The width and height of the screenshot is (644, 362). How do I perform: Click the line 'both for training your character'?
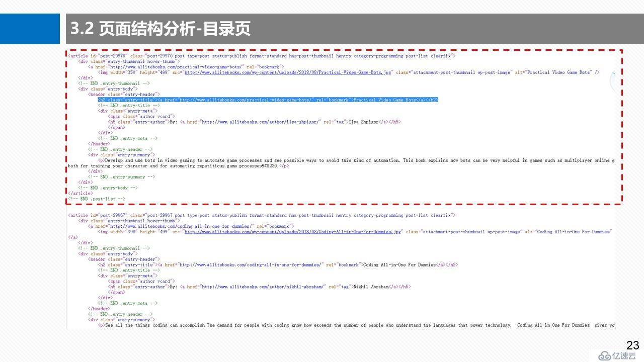point(179,166)
